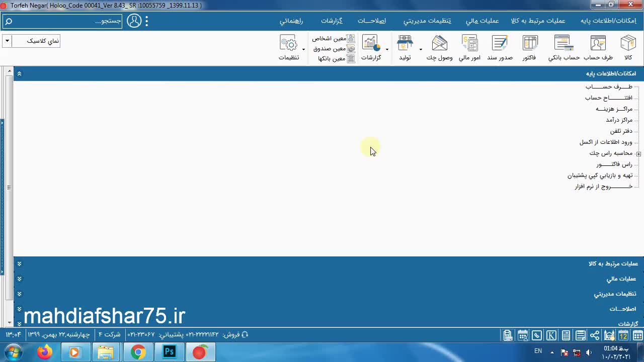The height and width of the screenshot is (362, 644).
Task: Select دفتر تلفن in the tree
Action: [x=621, y=131]
